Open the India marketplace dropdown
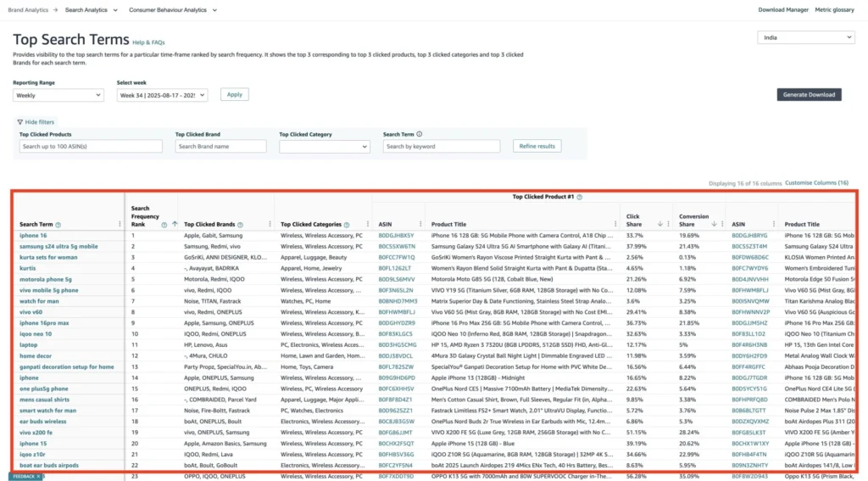Viewport: 868px width, 481px height. [806, 37]
